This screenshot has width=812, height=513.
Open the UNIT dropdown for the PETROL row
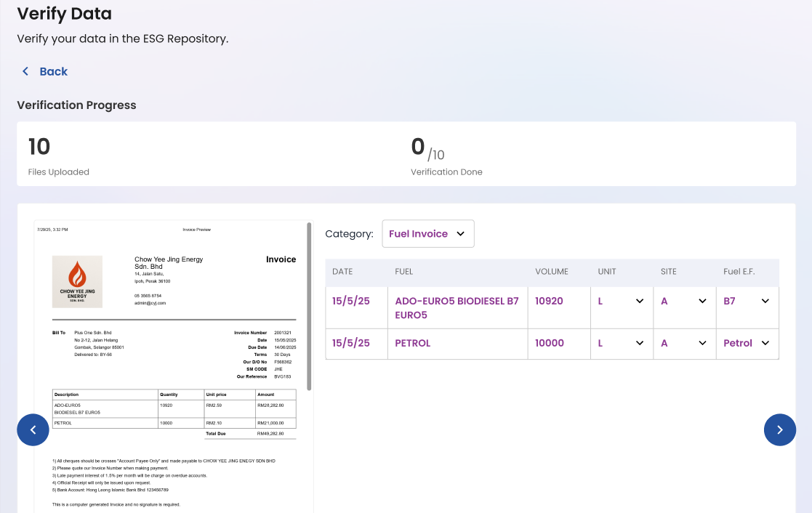638,343
